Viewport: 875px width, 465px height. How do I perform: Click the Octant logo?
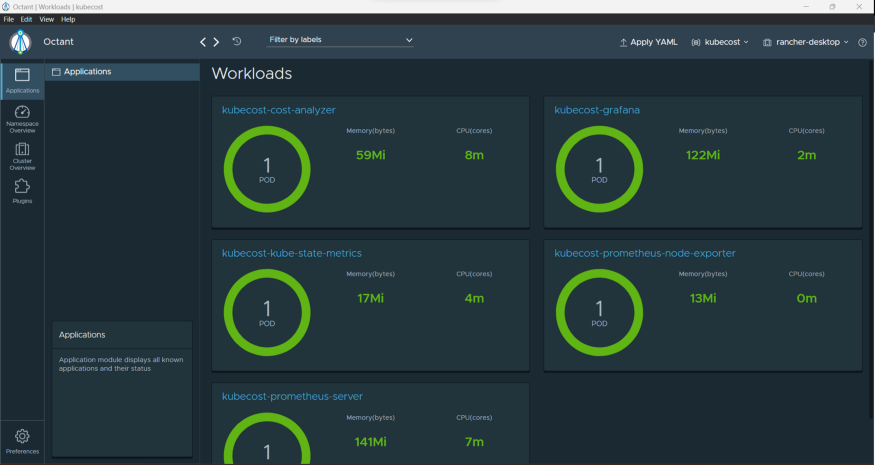click(21, 42)
